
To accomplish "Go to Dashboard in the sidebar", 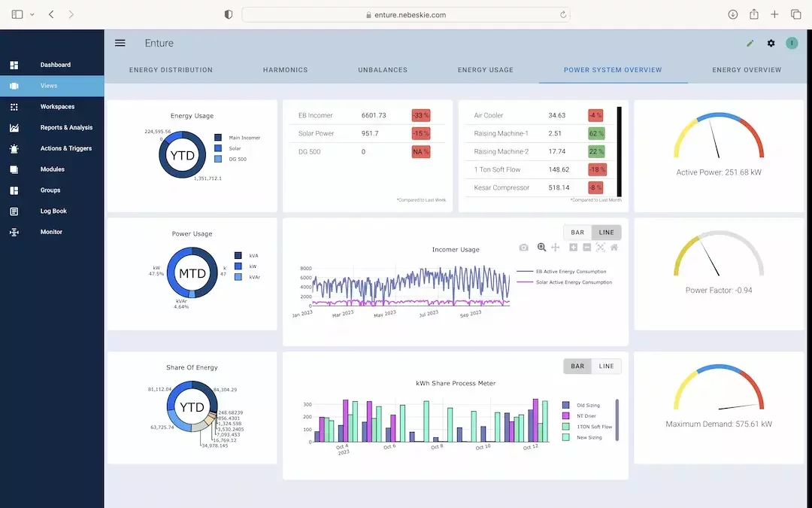I will [56, 65].
